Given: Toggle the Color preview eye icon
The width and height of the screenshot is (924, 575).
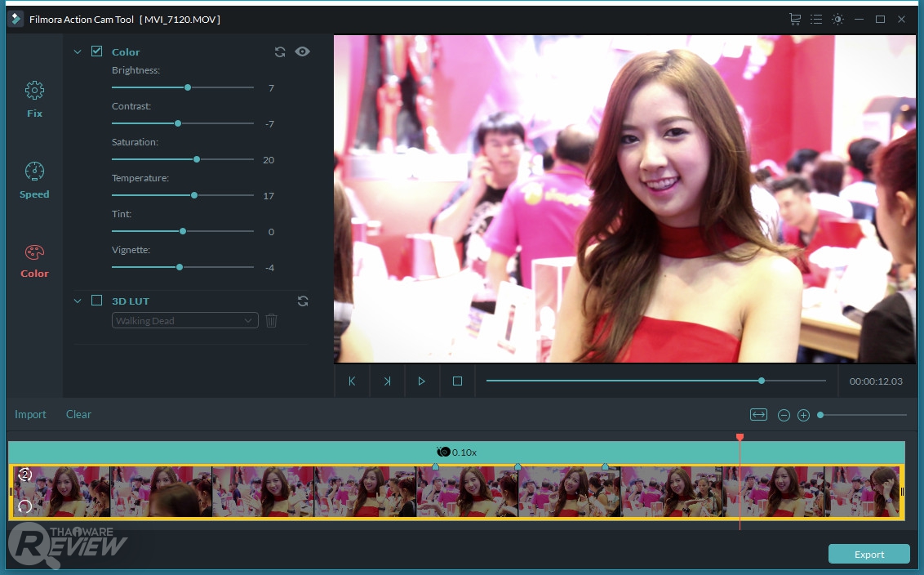Looking at the screenshot, I should 302,51.
